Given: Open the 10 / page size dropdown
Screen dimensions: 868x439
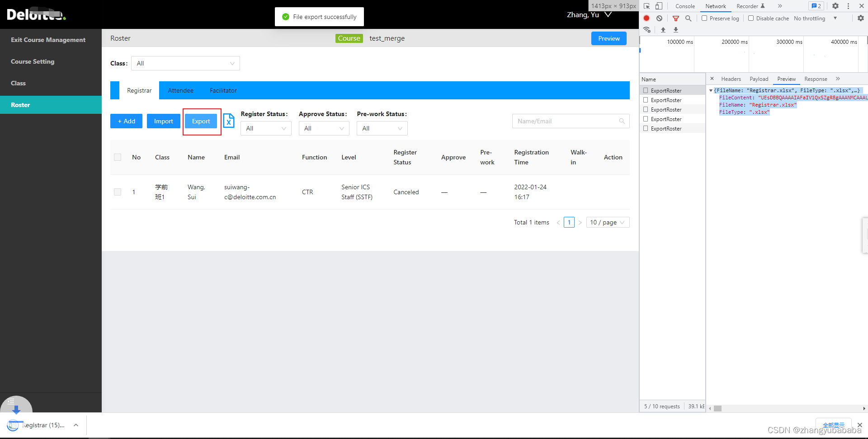Looking at the screenshot, I should 608,222.
